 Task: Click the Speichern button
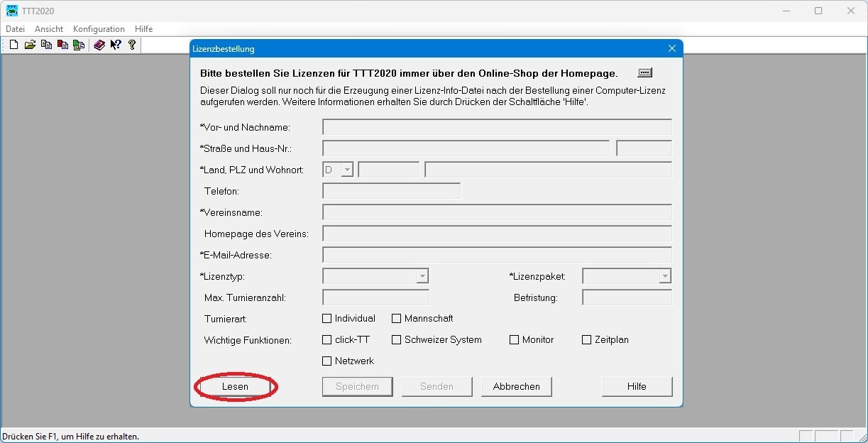click(358, 387)
